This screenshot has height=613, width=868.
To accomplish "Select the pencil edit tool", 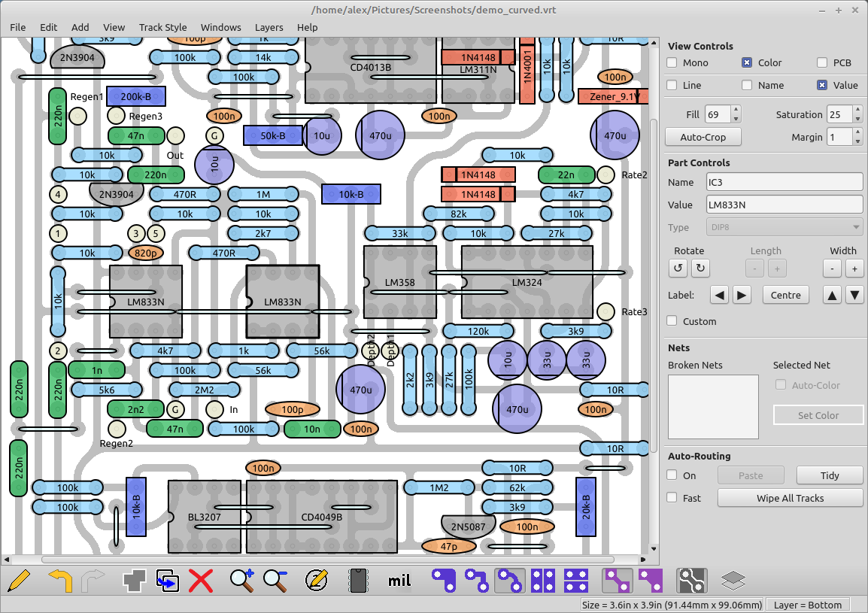I will point(20,580).
